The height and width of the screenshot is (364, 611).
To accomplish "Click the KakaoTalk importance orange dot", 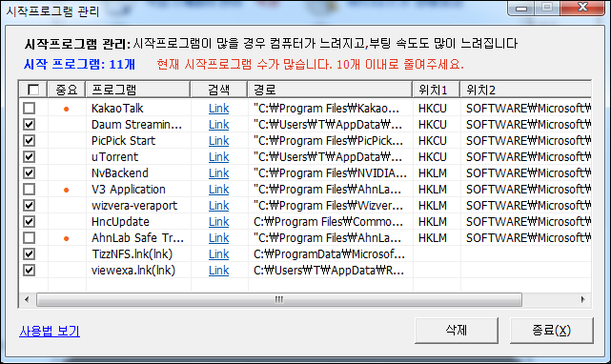I will pos(66,110).
